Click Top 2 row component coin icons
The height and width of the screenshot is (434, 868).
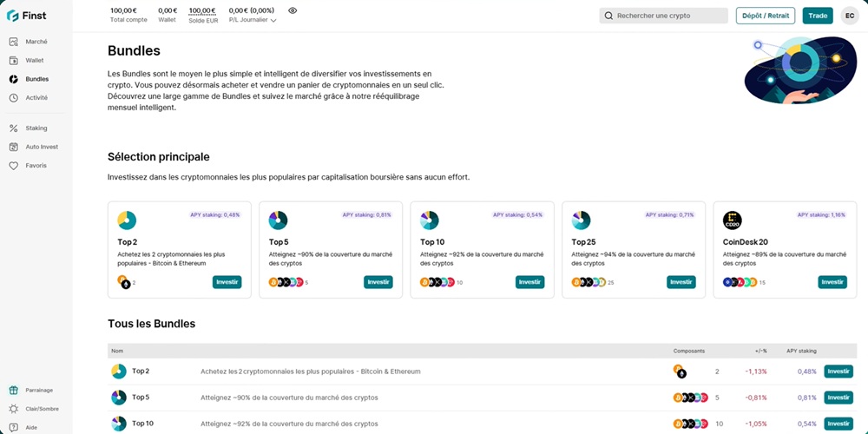click(x=680, y=372)
